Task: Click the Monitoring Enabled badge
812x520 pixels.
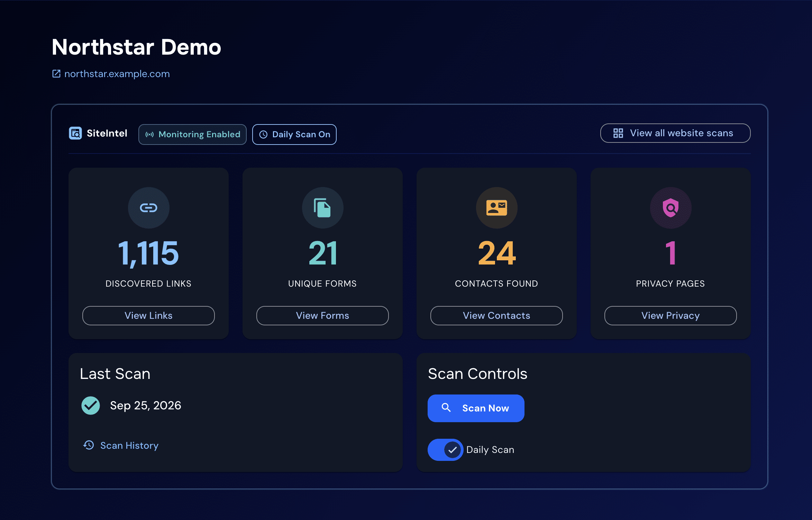Action: click(x=192, y=134)
